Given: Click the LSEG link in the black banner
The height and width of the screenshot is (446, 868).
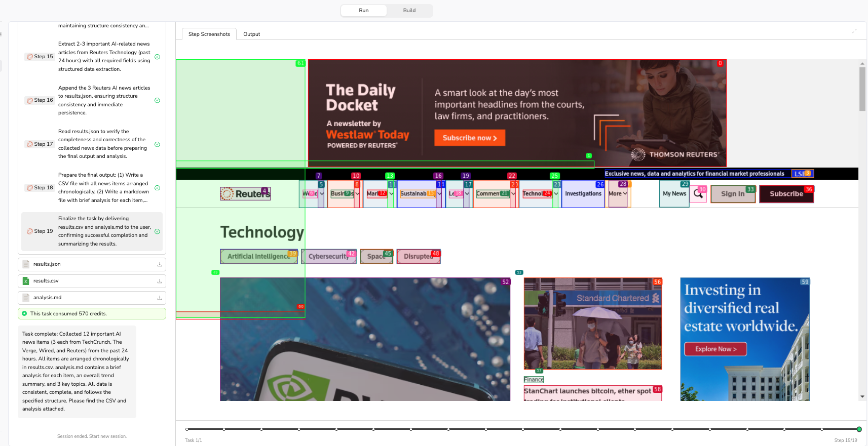Looking at the screenshot, I should click(803, 174).
